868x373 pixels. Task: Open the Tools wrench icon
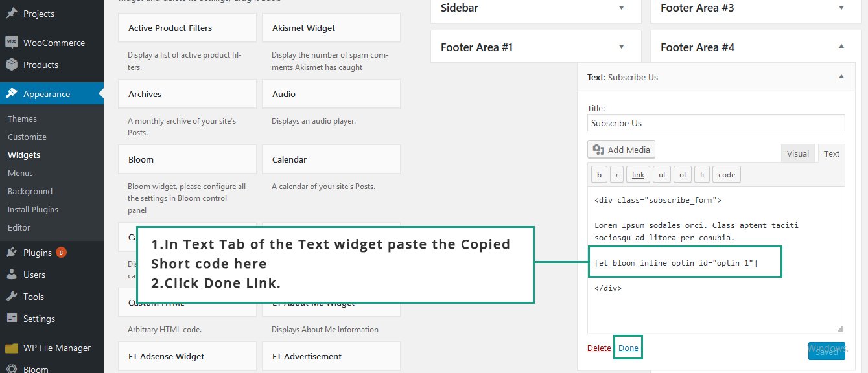coord(12,297)
